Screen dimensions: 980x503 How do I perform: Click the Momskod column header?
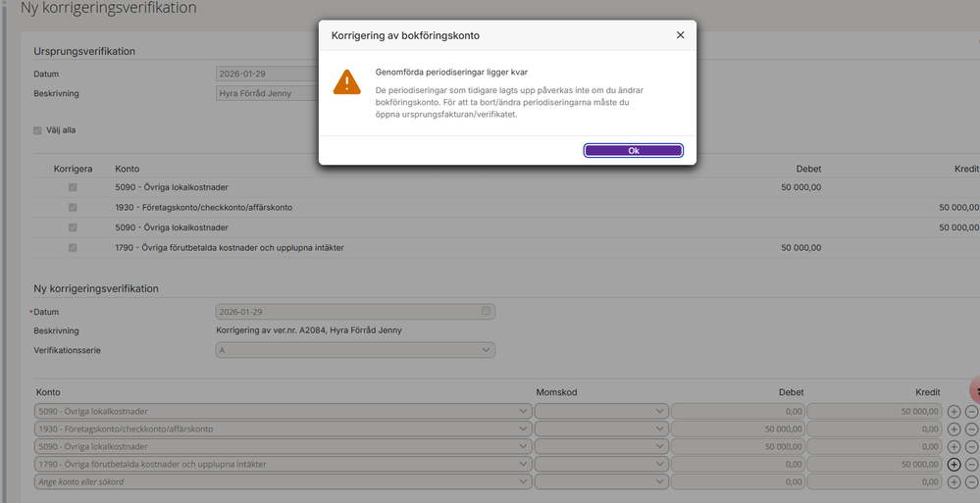(556, 392)
